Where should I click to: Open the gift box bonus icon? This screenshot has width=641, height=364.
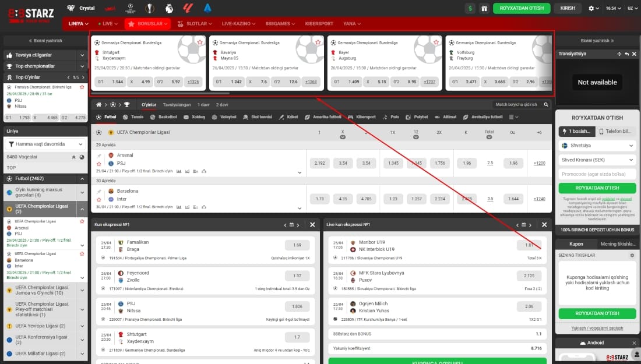(484, 8)
